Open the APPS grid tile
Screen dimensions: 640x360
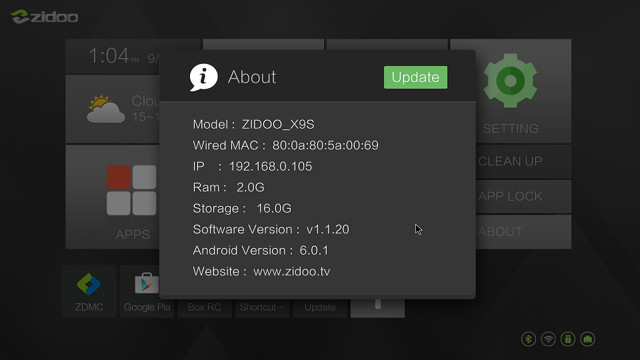113,197
